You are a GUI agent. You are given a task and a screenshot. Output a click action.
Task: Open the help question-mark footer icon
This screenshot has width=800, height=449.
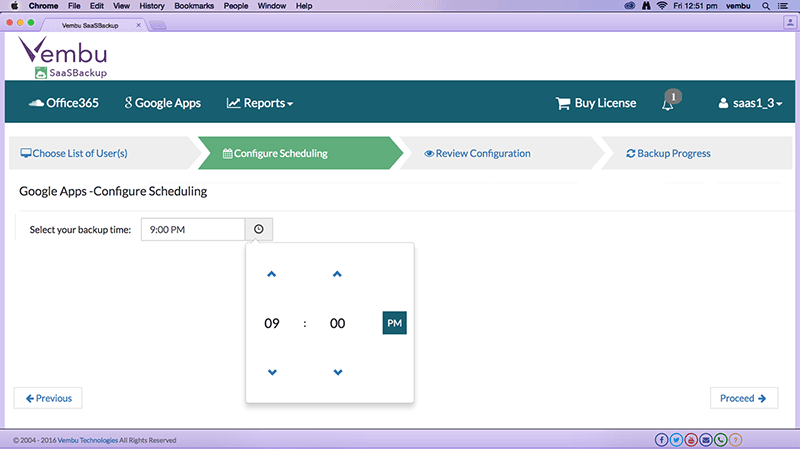pyautogui.click(x=735, y=439)
